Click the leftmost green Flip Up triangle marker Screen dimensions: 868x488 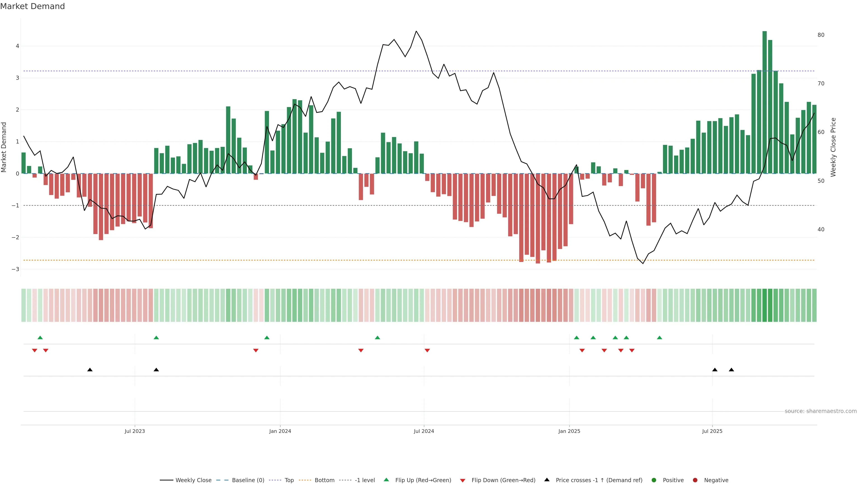[x=40, y=338]
